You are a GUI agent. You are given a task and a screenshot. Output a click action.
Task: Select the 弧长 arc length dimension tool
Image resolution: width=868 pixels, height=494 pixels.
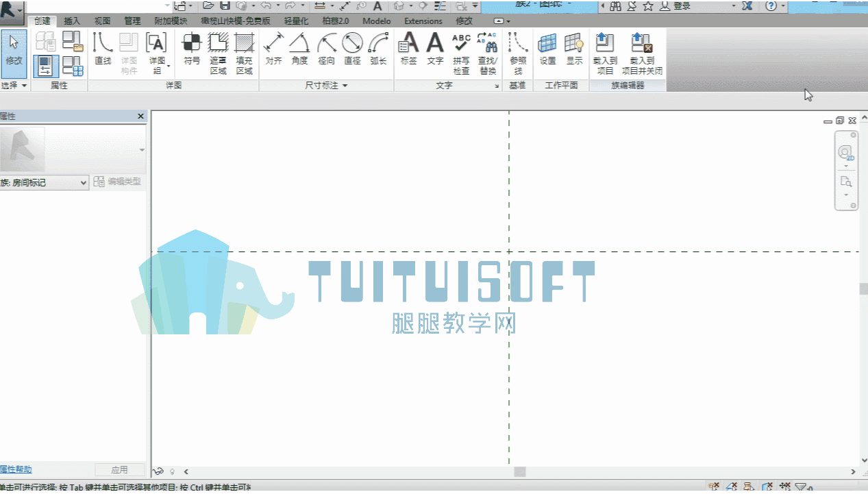378,49
